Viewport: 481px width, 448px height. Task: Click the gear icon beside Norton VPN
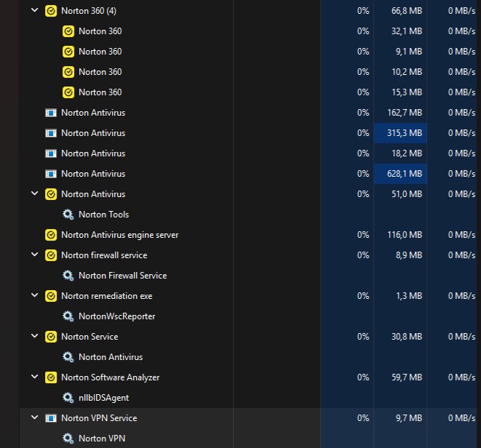point(68,439)
